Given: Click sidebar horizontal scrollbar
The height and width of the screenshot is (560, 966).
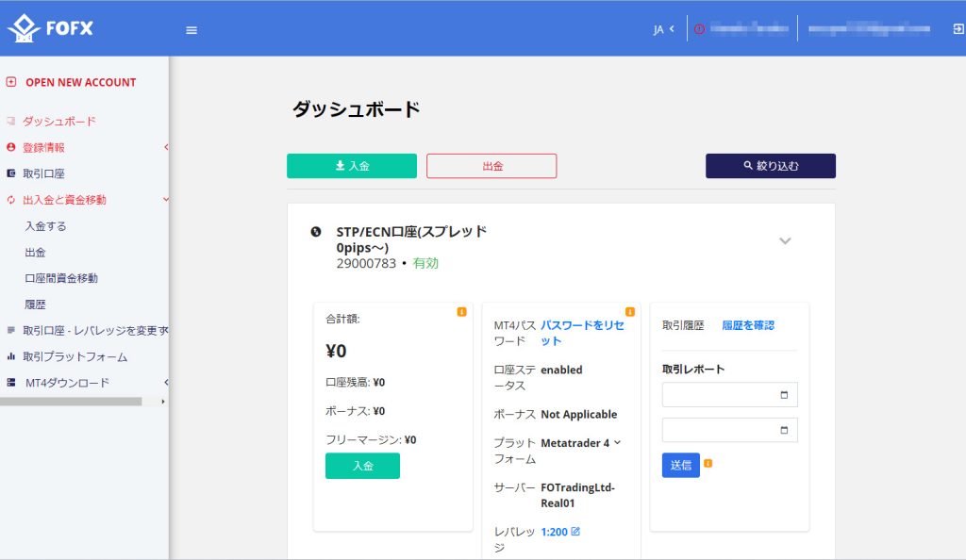Looking at the screenshot, I should (71, 402).
